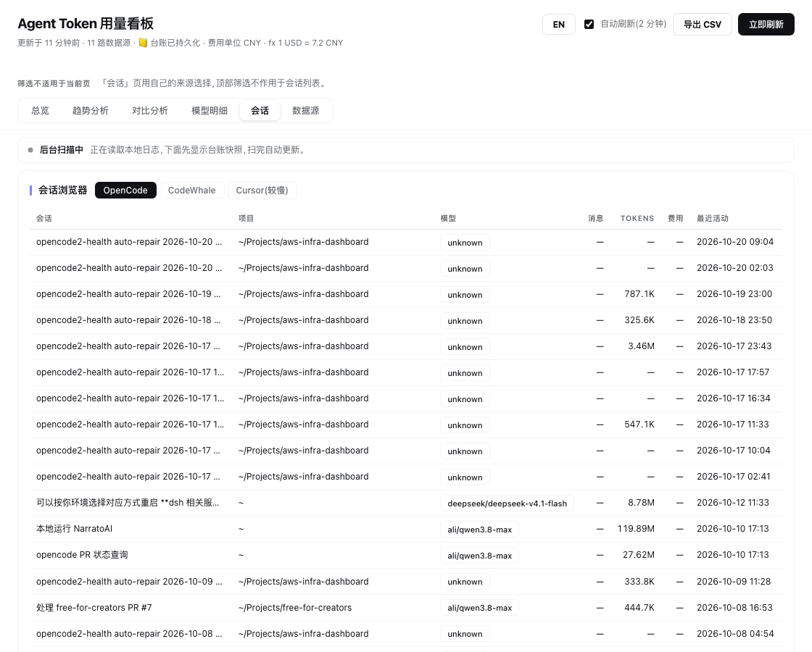Click the ~/Projects/free-for-creators project path
The width and height of the screenshot is (812, 652).
(x=294, y=608)
